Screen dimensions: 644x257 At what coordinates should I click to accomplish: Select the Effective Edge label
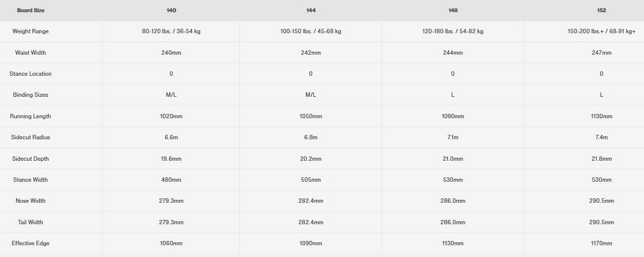(x=31, y=243)
